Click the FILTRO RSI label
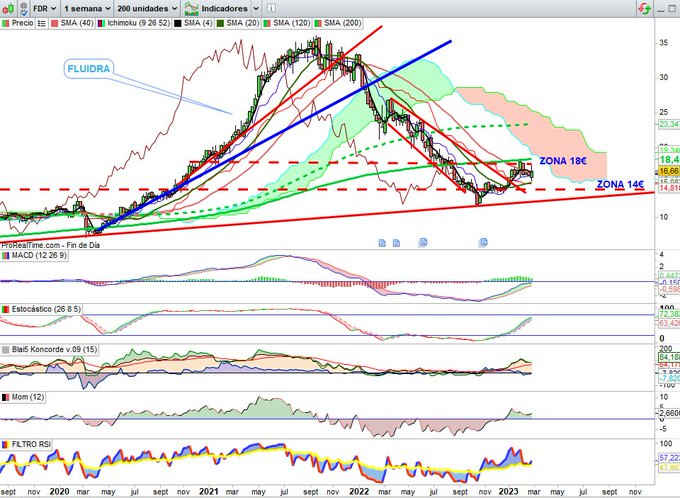 pyautogui.click(x=31, y=444)
